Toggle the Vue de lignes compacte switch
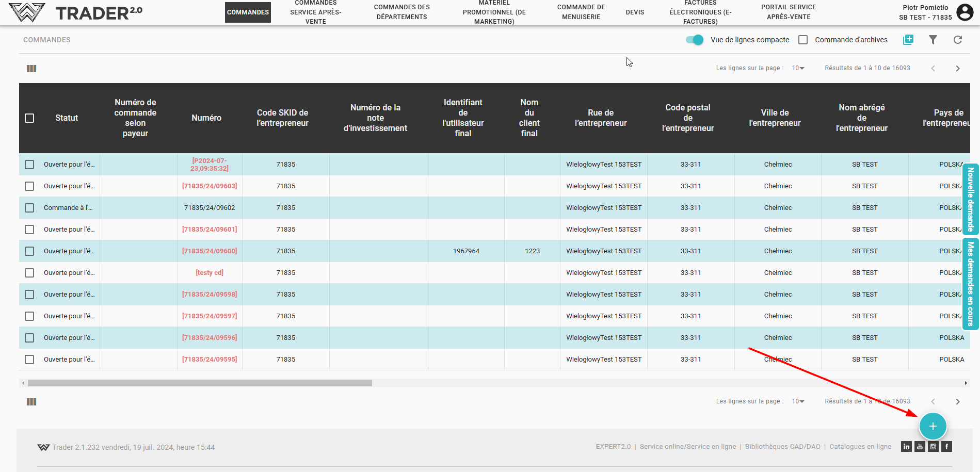Viewport: 980px width, 472px height. (x=695, y=40)
